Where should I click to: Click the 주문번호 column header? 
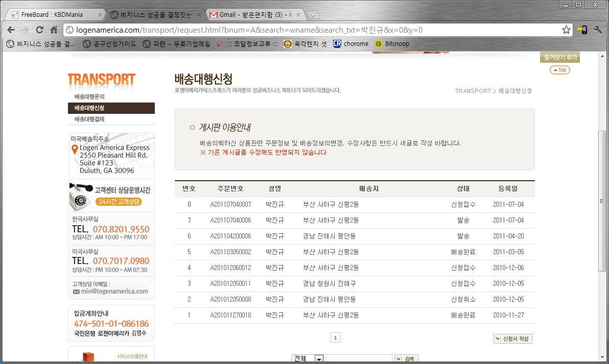pos(230,188)
